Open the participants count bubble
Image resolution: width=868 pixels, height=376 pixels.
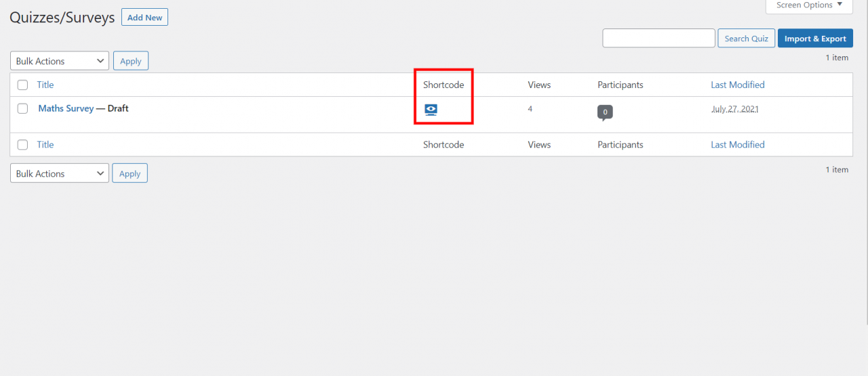pos(605,112)
